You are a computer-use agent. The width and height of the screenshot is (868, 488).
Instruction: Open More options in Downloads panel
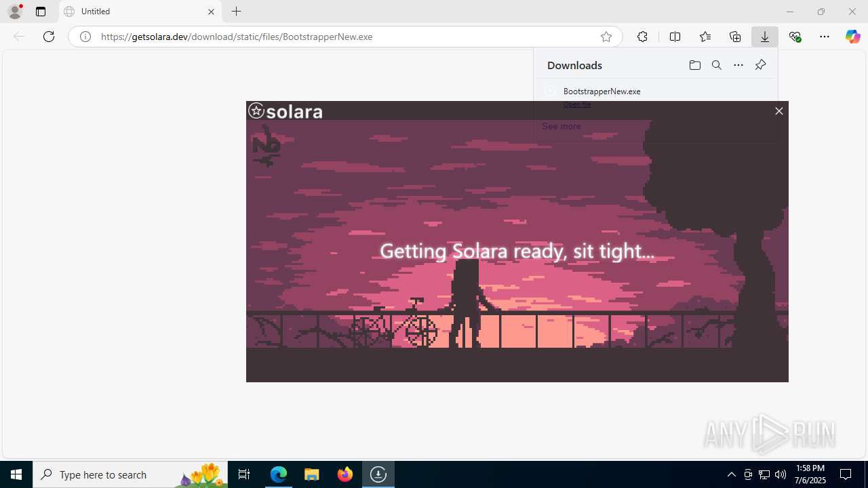pyautogui.click(x=738, y=65)
